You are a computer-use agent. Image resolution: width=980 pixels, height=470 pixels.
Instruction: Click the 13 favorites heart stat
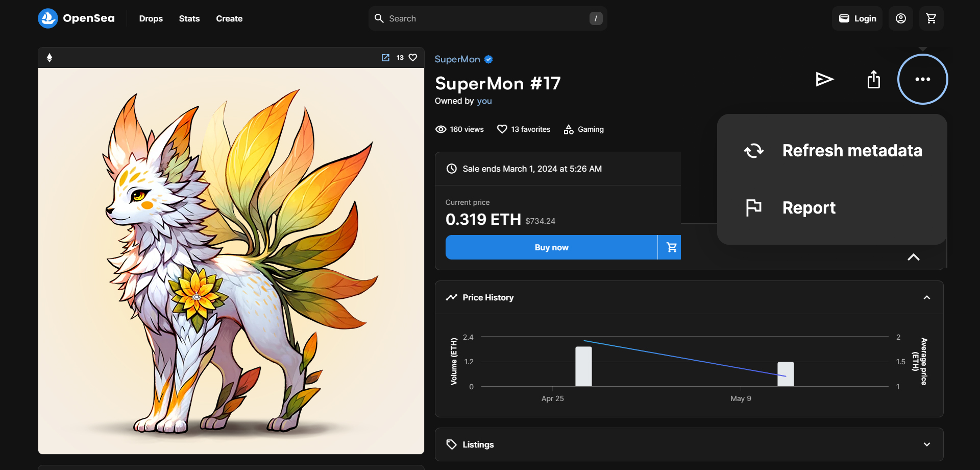pos(524,129)
